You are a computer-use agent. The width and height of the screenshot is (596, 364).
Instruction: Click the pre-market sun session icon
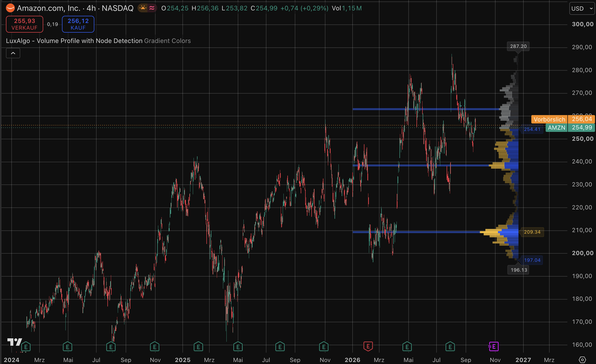point(143,8)
